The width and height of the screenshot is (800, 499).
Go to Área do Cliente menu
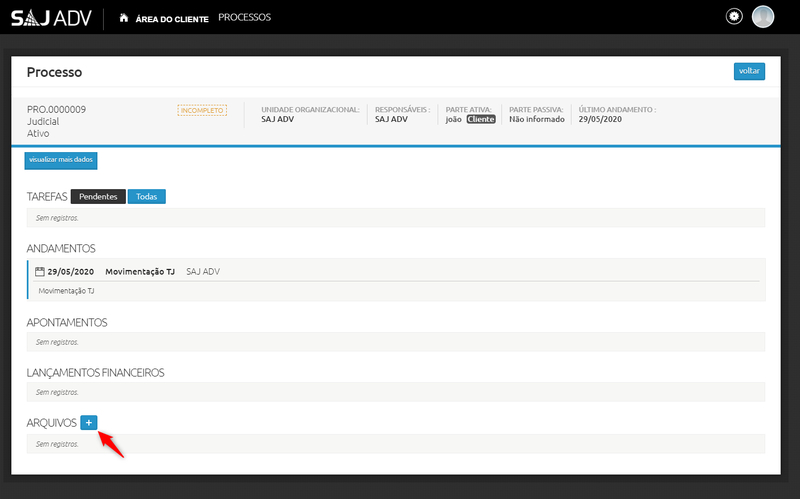[x=172, y=18]
